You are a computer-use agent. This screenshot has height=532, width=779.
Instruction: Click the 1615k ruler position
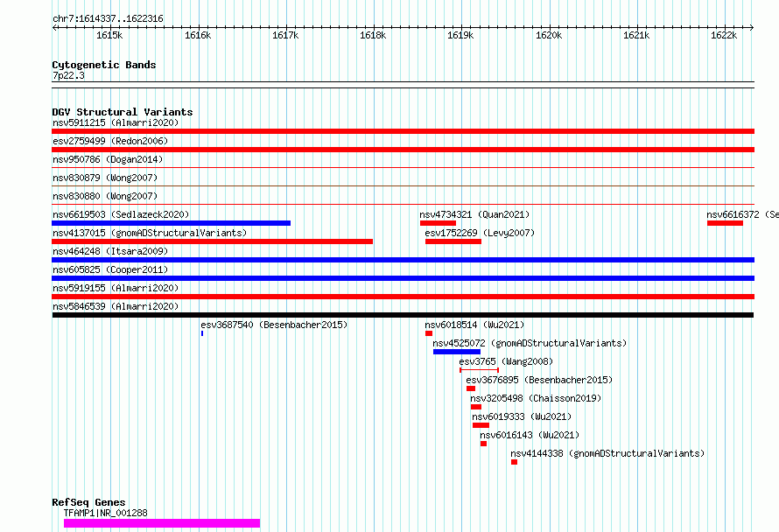pyautogui.click(x=109, y=35)
